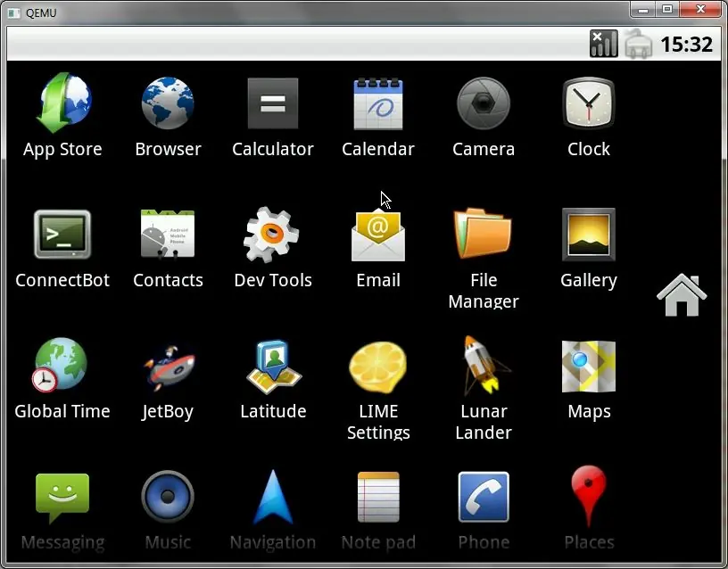This screenshot has width=728, height=569.
Task: Open the Calendar app icon
Action: (x=378, y=104)
